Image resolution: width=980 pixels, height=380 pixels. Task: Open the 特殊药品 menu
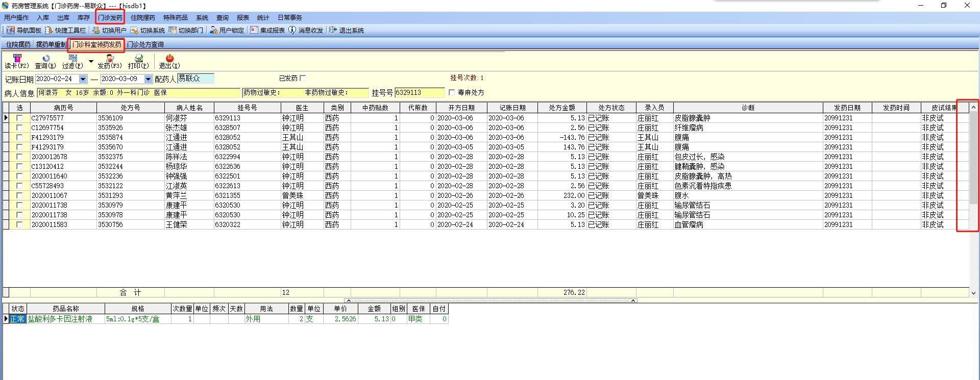[176, 18]
